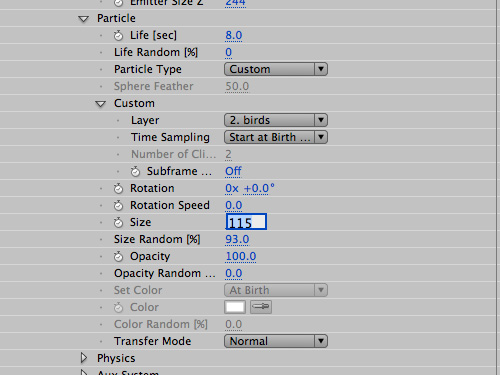Expand the Physics group

(84, 358)
